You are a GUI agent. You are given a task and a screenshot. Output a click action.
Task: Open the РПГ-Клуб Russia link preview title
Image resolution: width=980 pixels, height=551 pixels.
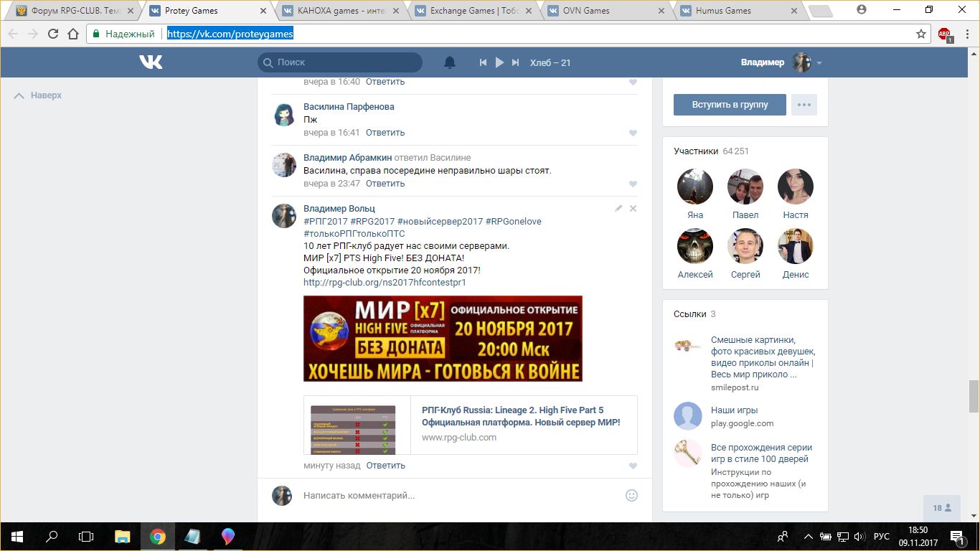coord(521,417)
